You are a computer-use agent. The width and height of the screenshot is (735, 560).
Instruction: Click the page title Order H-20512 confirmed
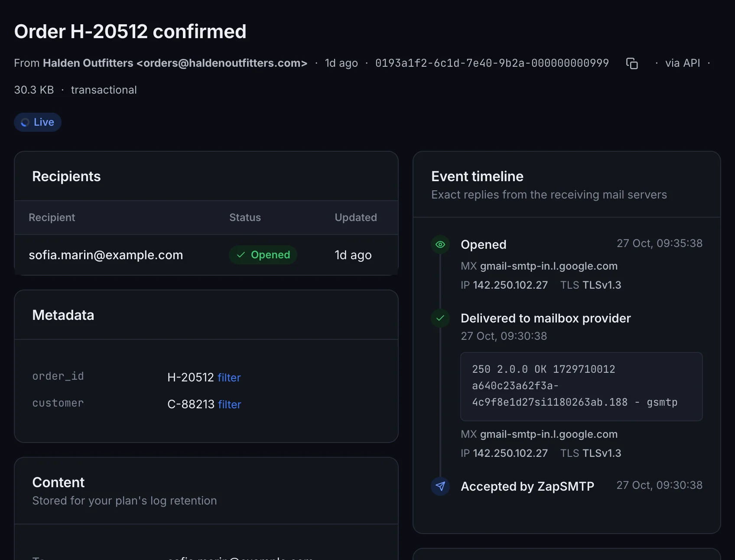tap(130, 32)
